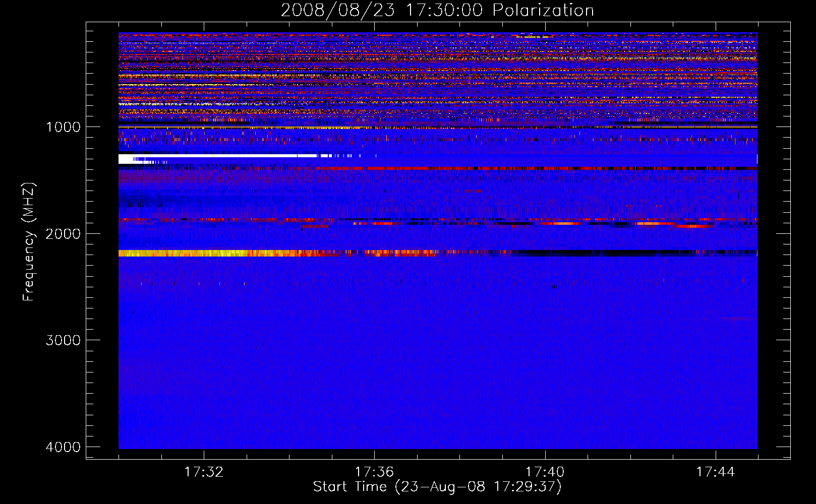This screenshot has height=504, width=816.
Task: Click the 'Start Time (23-Aug-08 17:29:37)' label
Action: click(437, 487)
